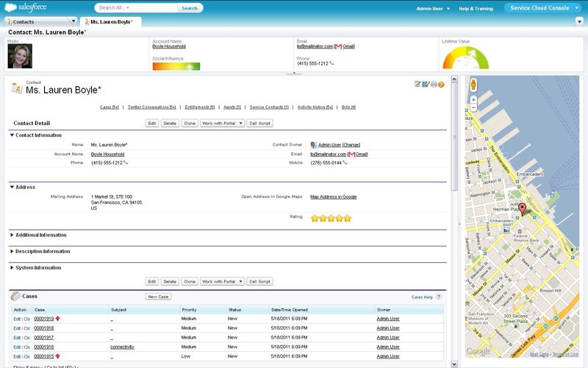
Task: Collapse the Contact Information section
Action: (12, 135)
